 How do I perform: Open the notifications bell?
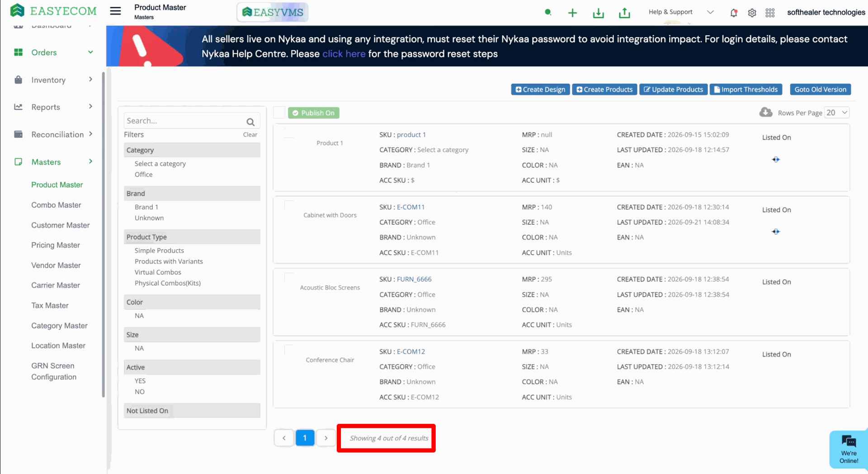[x=734, y=13]
